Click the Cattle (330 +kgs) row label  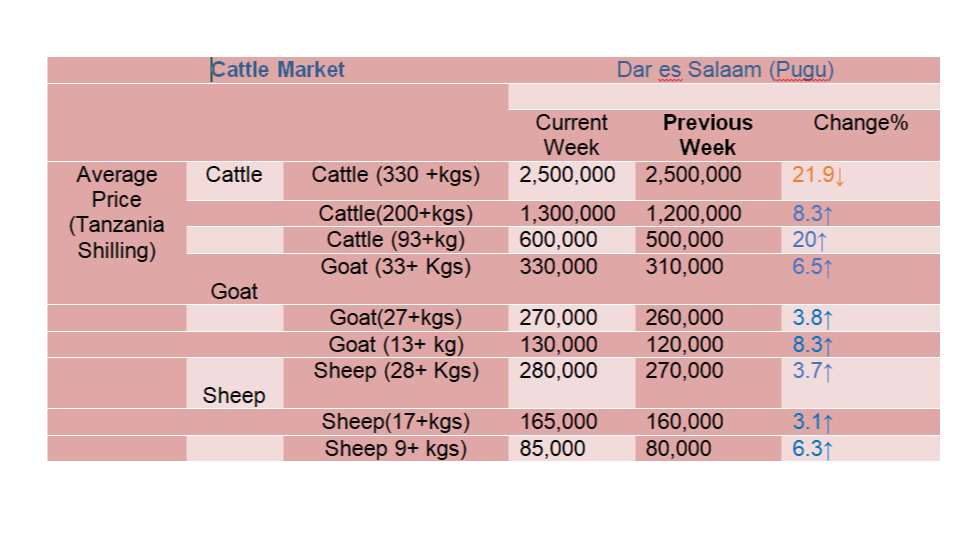coord(396,174)
